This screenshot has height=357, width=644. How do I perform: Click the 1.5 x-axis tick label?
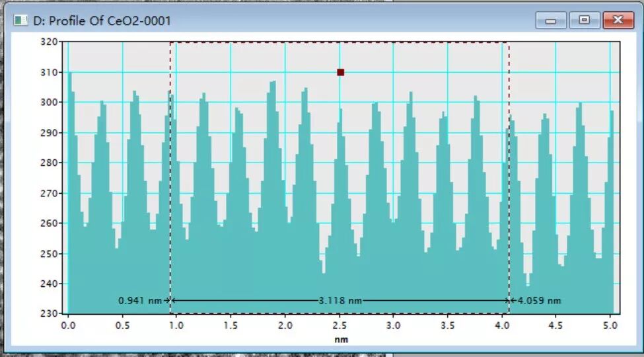click(x=231, y=326)
